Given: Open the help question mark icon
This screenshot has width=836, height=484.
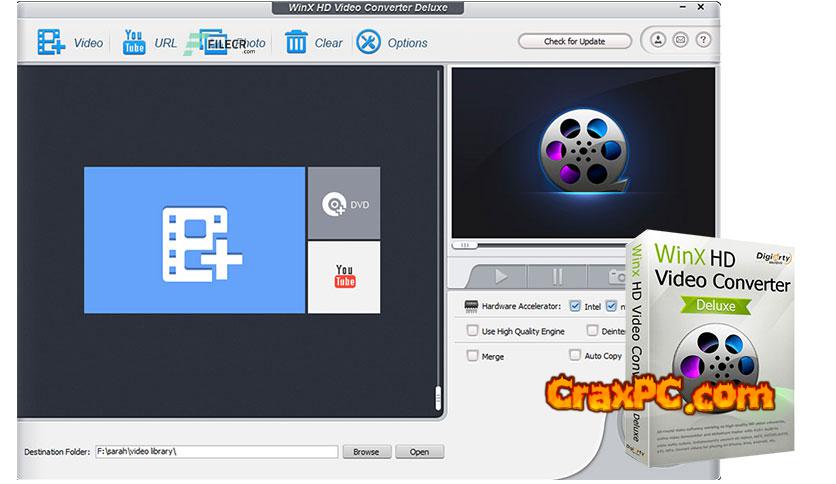Looking at the screenshot, I should (703, 40).
